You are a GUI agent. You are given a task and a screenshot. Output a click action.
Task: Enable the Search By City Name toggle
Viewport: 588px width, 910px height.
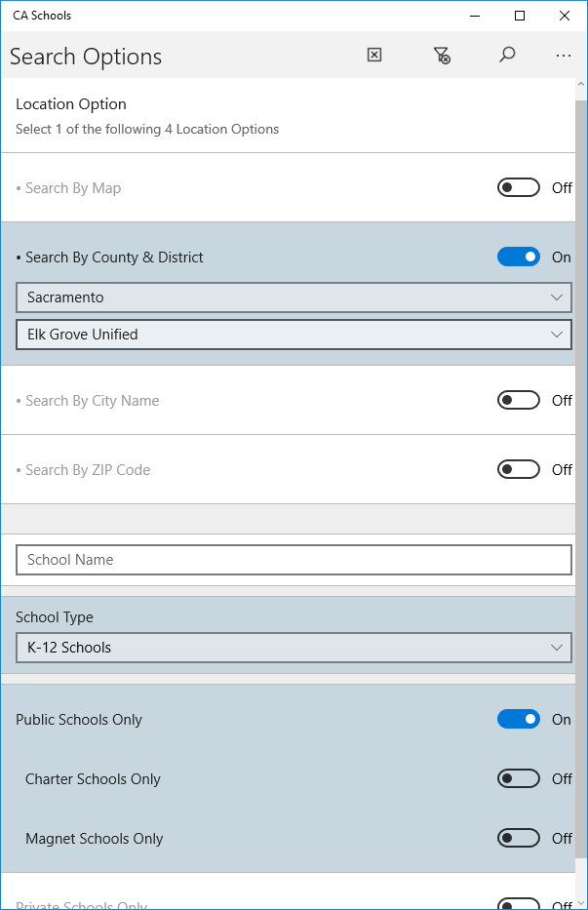click(518, 400)
